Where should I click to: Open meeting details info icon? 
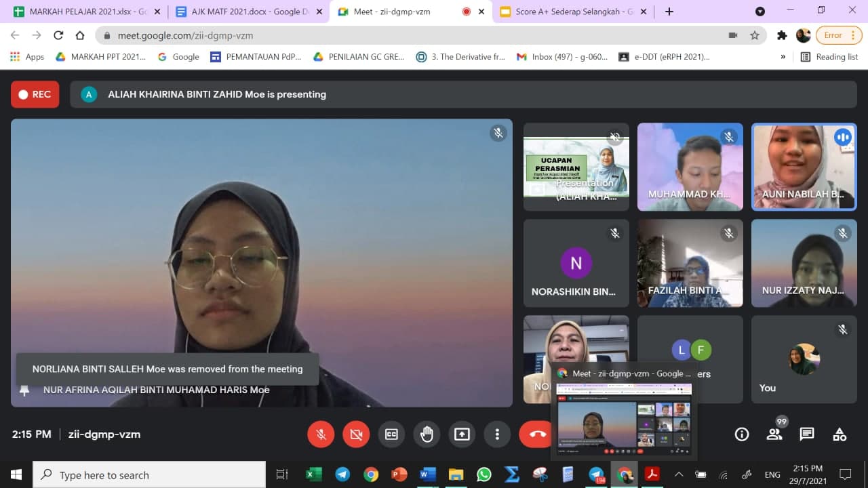point(742,434)
